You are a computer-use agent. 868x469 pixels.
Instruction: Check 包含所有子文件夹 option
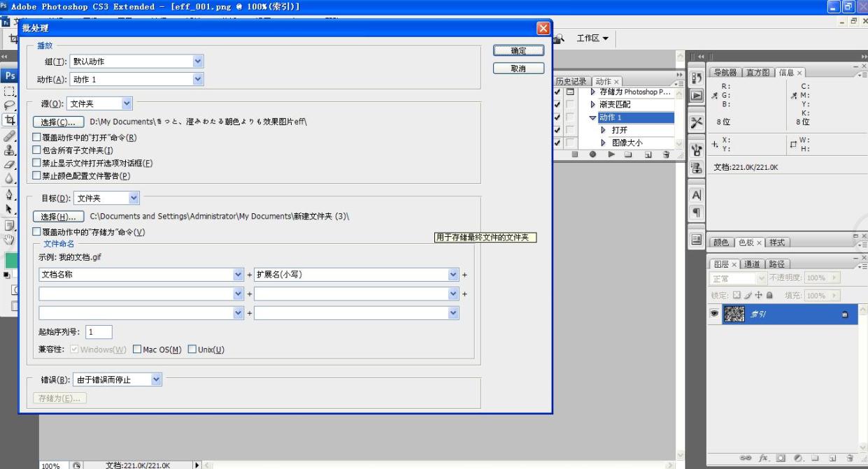pos(37,150)
